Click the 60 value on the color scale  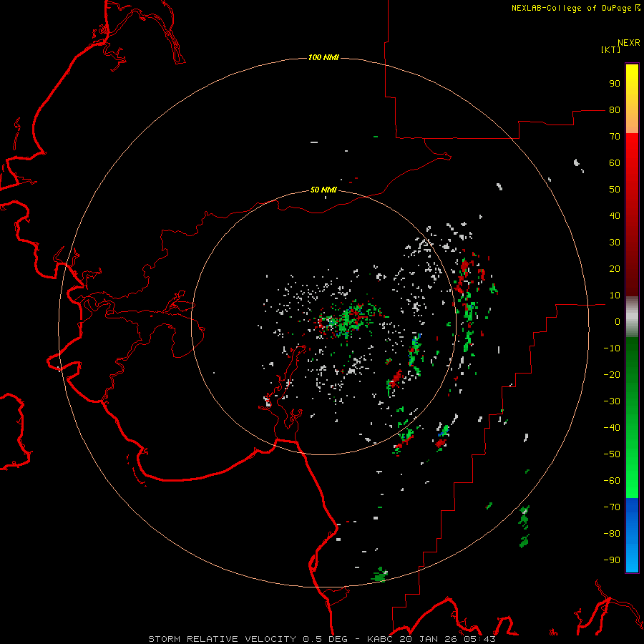click(x=615, y=162)
